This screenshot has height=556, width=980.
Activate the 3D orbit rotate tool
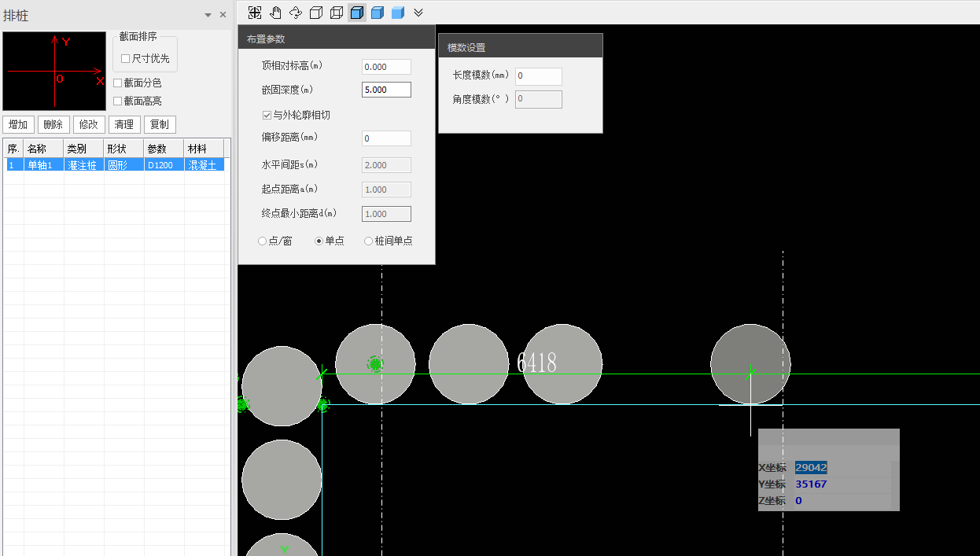point(296,13)
